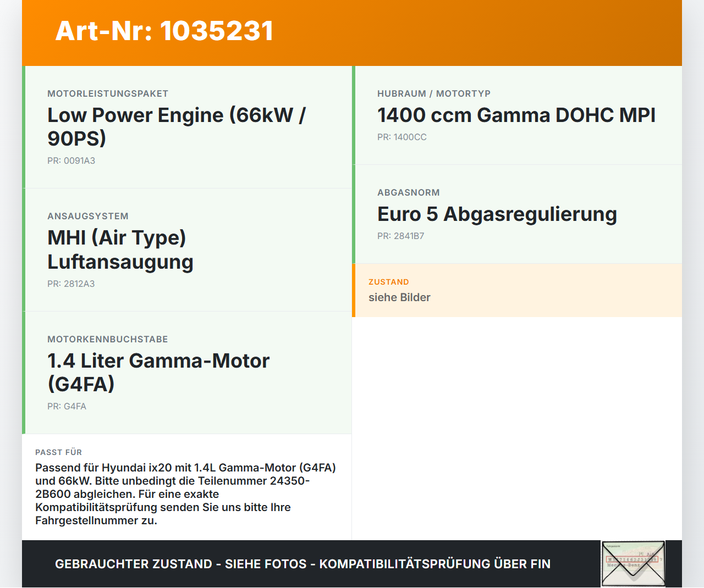Click the orange ZUSTAND label

[x=389, y=282]
